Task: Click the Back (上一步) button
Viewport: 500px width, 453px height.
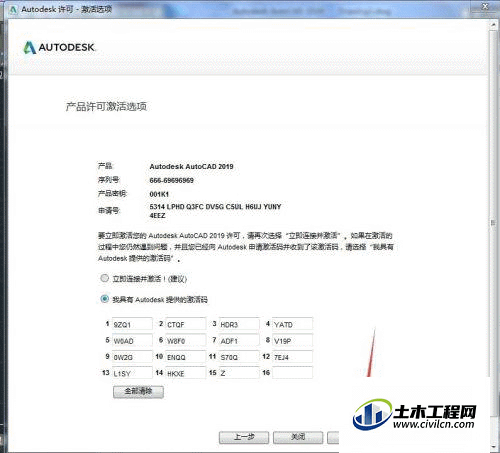Action: (x=244, y=437)
